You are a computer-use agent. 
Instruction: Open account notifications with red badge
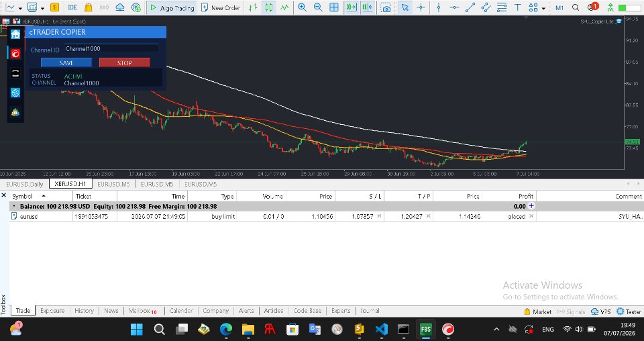click(592, 7)
